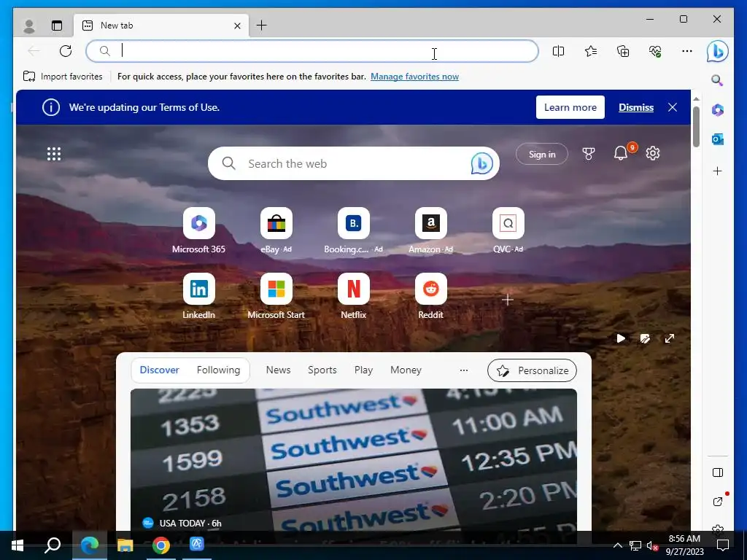Open the Sports feed tab

tap(322, 370)
